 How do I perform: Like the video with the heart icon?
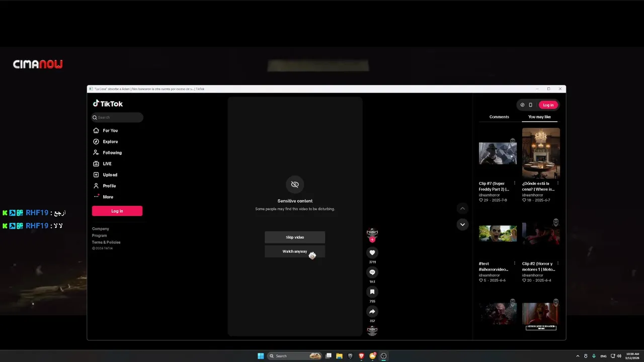(372, 252)
